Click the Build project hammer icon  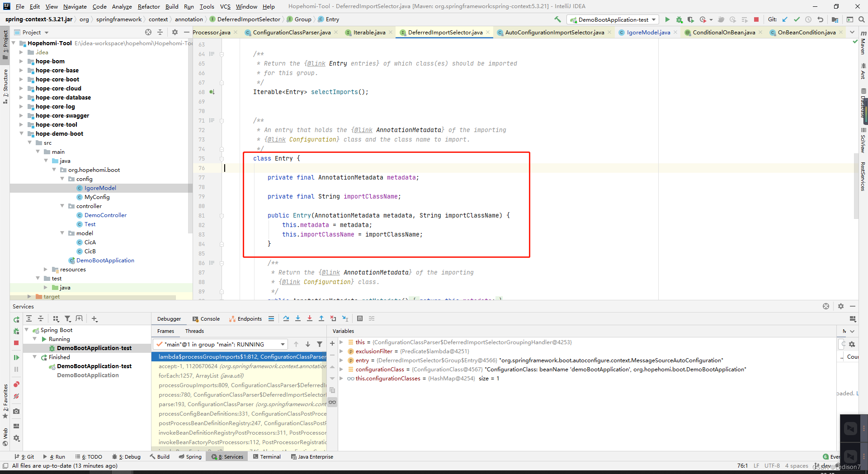click(558, 19)
